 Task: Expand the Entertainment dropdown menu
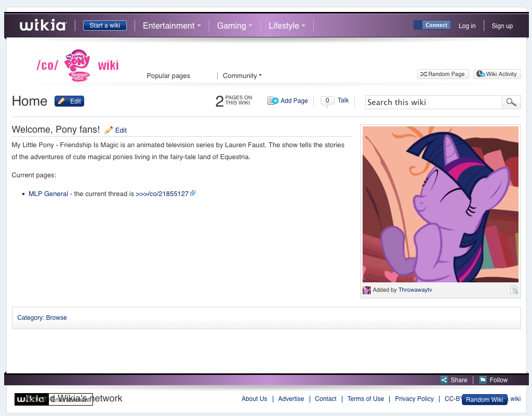pos(171,25)
